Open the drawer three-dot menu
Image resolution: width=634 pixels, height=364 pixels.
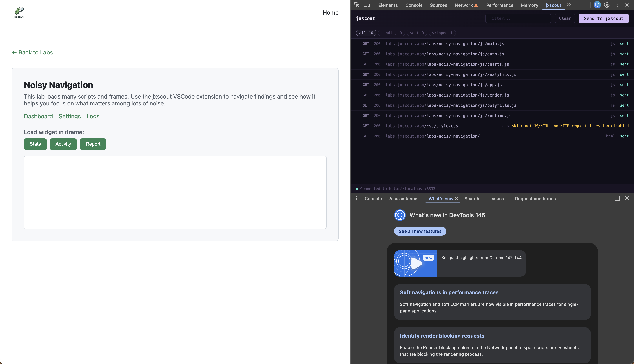click(x=357, y=198)
